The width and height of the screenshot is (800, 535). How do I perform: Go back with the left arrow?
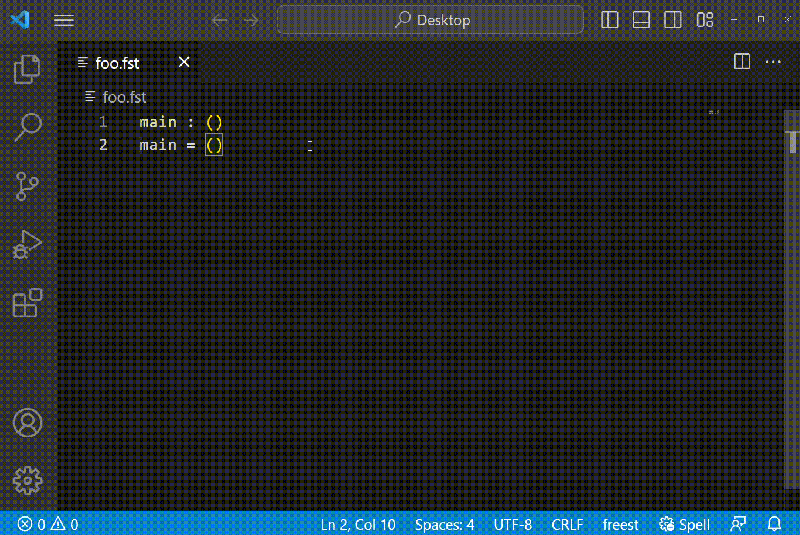pyautogui.click(x=219, y=20)
